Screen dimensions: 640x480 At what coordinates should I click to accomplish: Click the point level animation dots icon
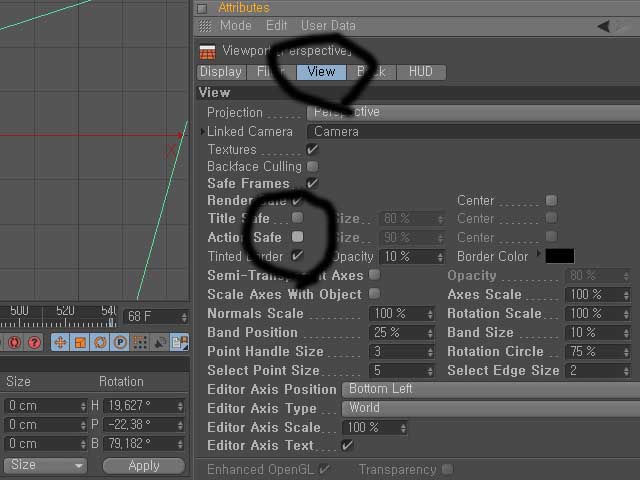point(140,342)
